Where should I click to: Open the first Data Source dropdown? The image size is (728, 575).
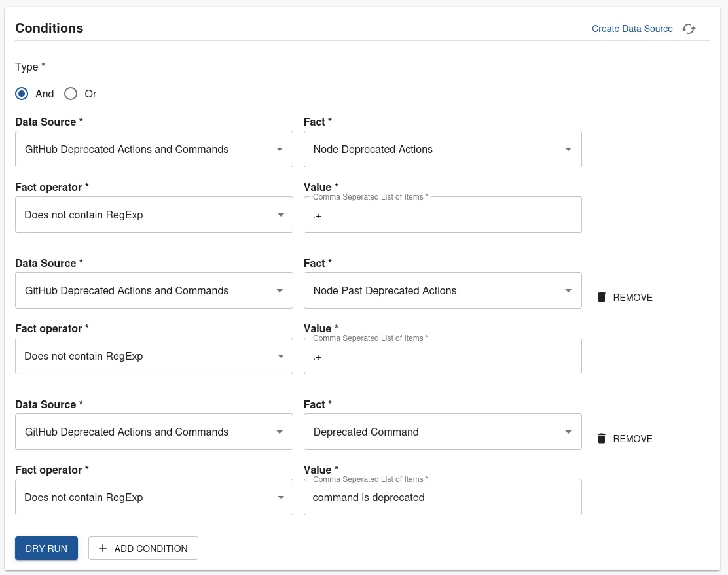[154, 149]
